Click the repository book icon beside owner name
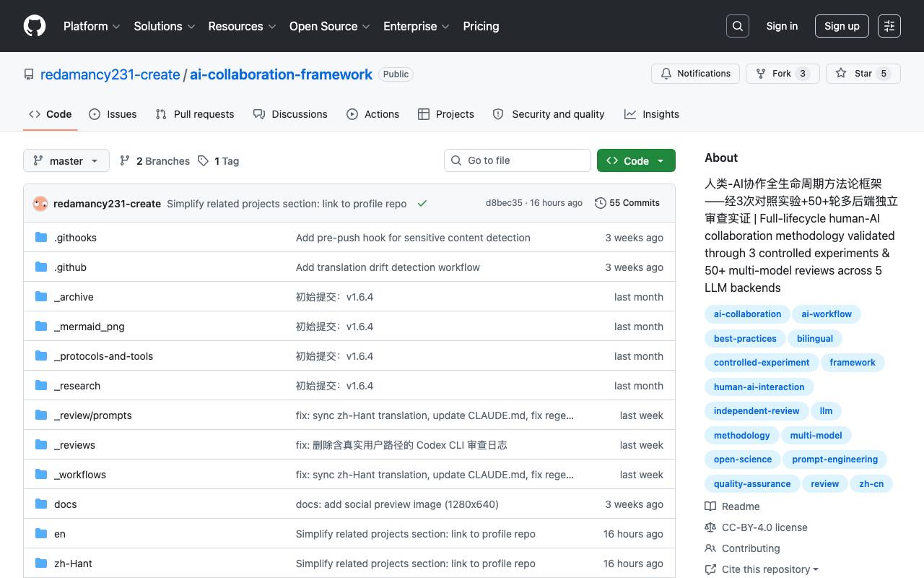The width and height of the screenshot is (924, 578). pos(29,74)
